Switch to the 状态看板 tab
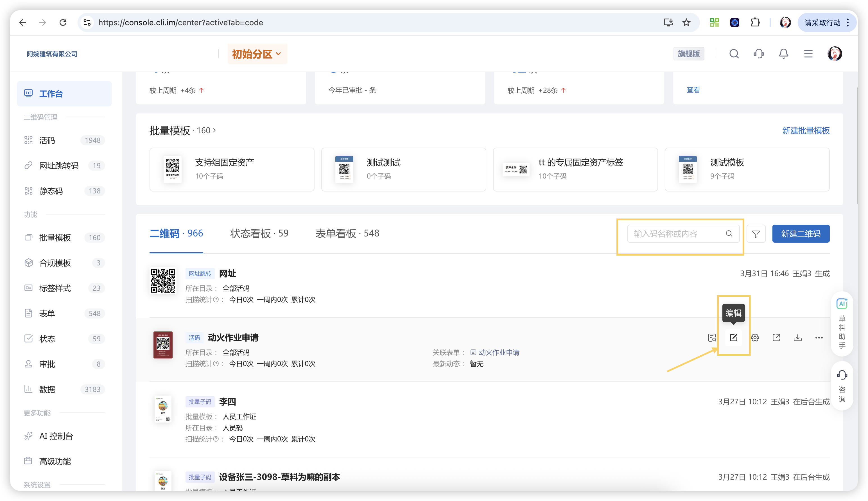This screenshot has width=868, height=501. [x=259, y=233]
